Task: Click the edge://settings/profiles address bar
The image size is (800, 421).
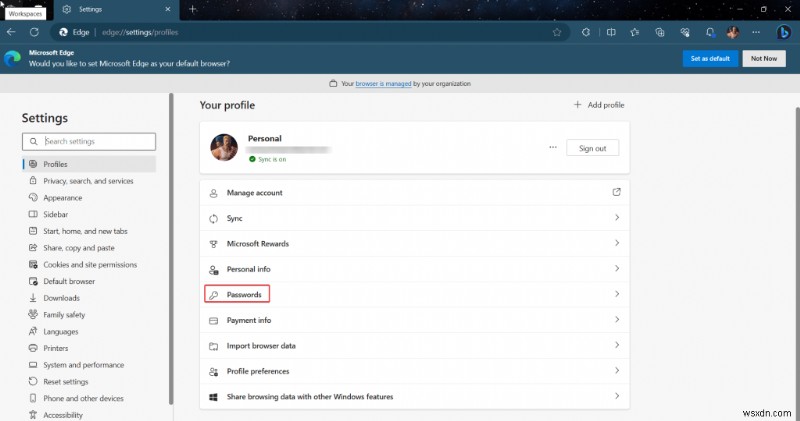Action: pos(310,32)
